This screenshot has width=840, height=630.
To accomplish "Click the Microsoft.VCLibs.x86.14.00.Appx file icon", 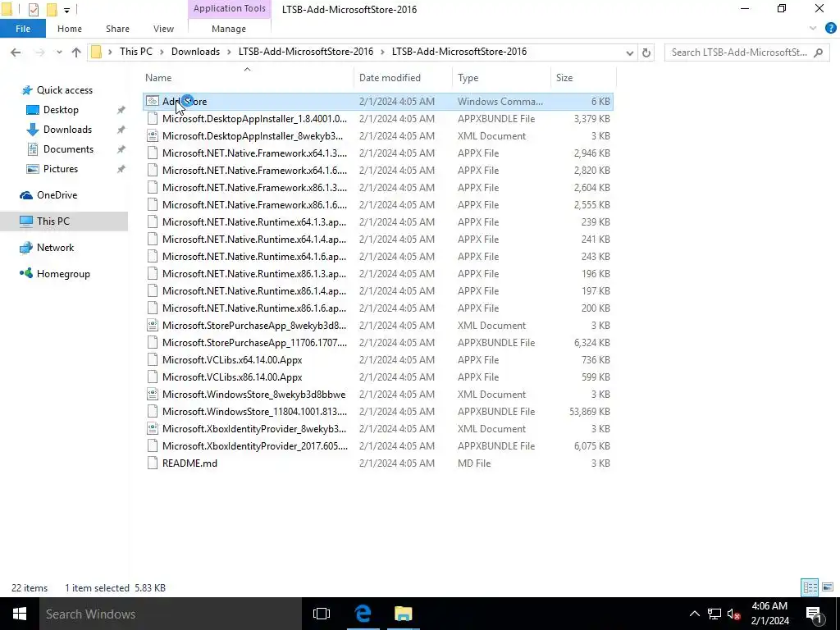I will coord(153,377).
